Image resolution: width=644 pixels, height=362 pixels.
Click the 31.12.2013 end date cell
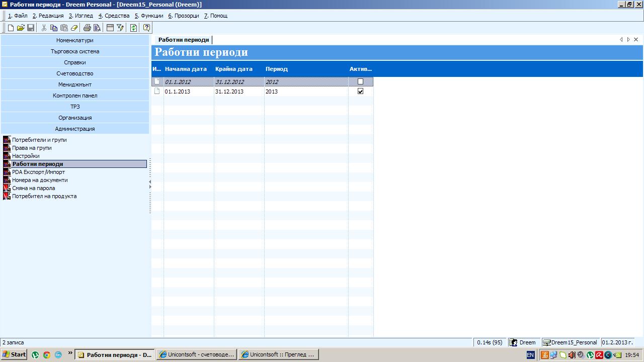pos(239,92)
